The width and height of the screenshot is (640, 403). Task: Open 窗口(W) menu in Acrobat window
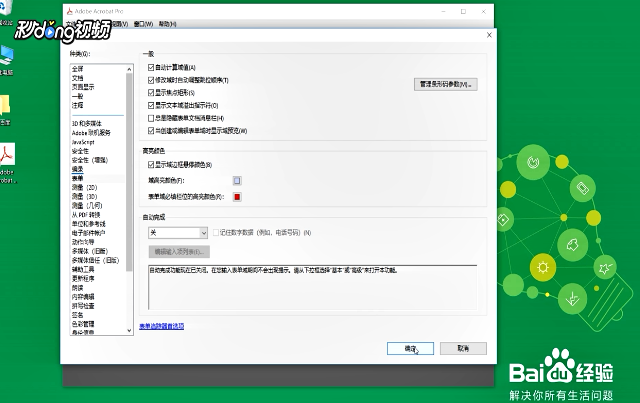(x=143, y=24)
